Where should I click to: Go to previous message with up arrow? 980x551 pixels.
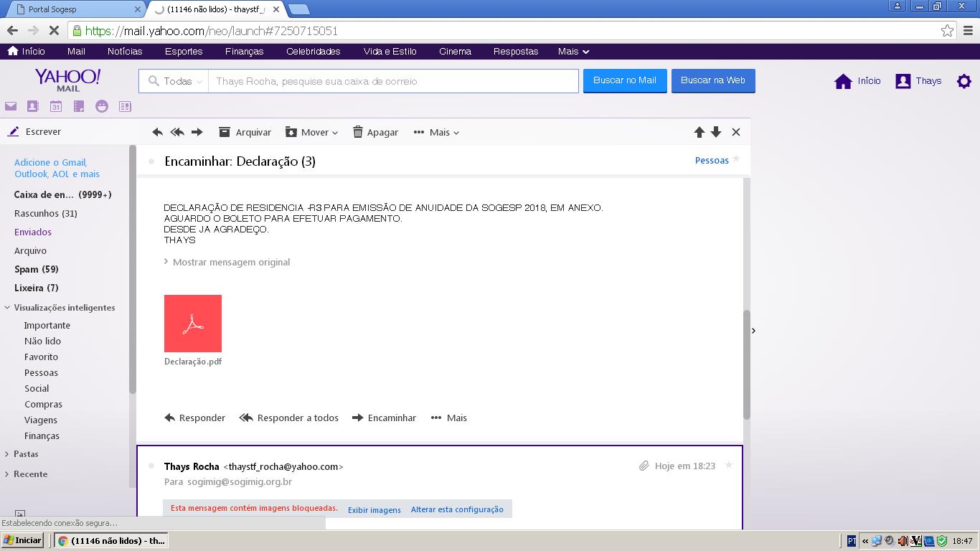pos(699,132)
